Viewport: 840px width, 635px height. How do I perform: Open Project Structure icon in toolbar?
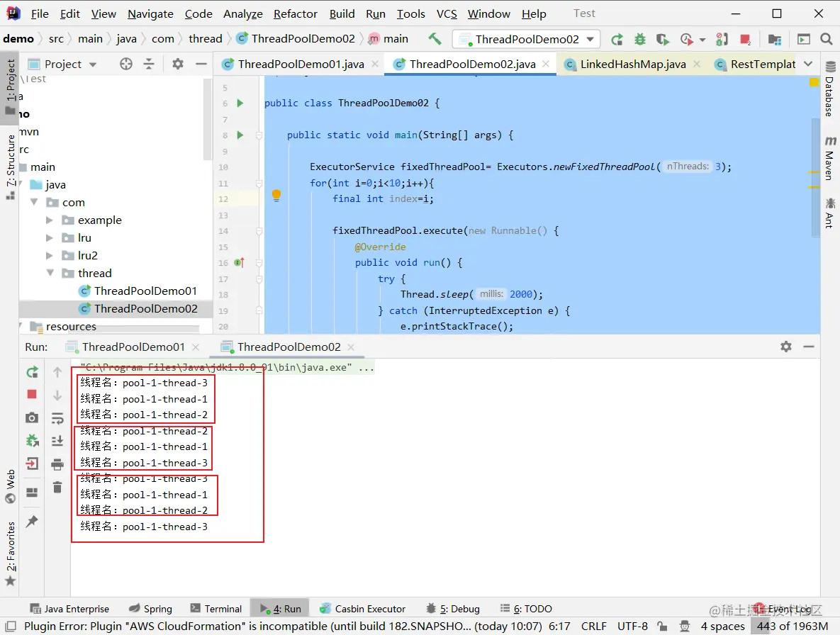(774, 39)
